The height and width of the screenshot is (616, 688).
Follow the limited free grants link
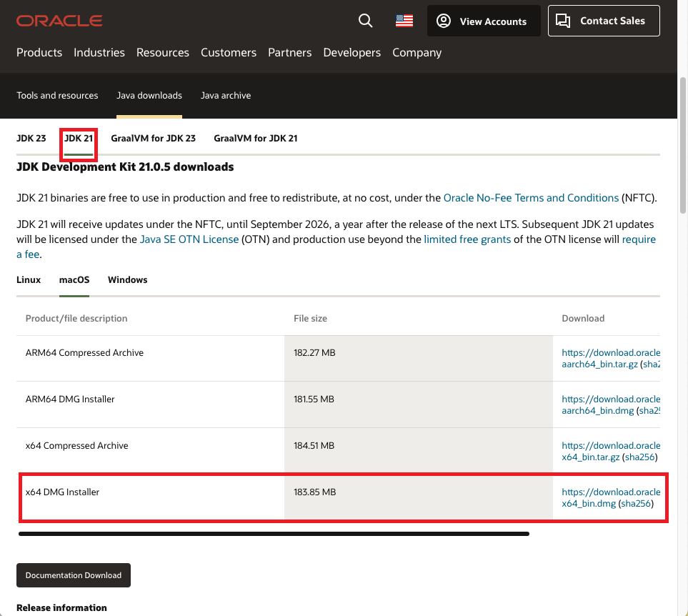pos(467,239)
